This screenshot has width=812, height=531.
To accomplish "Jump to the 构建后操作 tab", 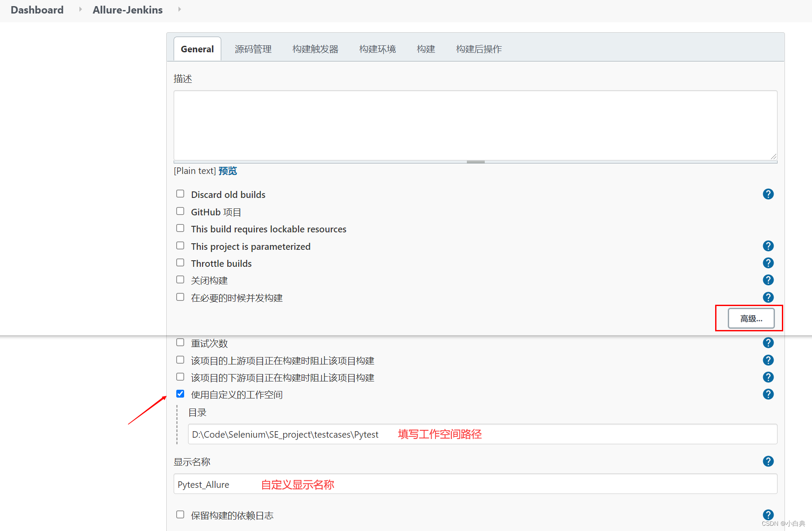I will 479,49.
